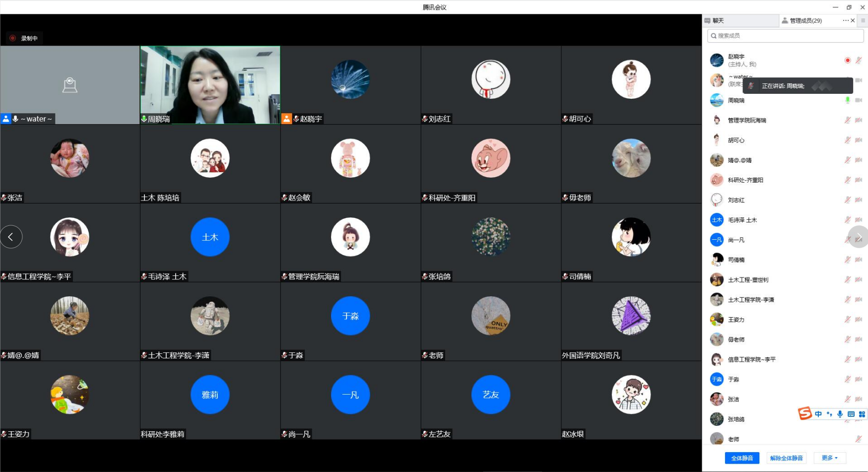868x472 pixels.
Task: Toggle Sogou 中 Chinese input mode
Action: click(818, 414)
